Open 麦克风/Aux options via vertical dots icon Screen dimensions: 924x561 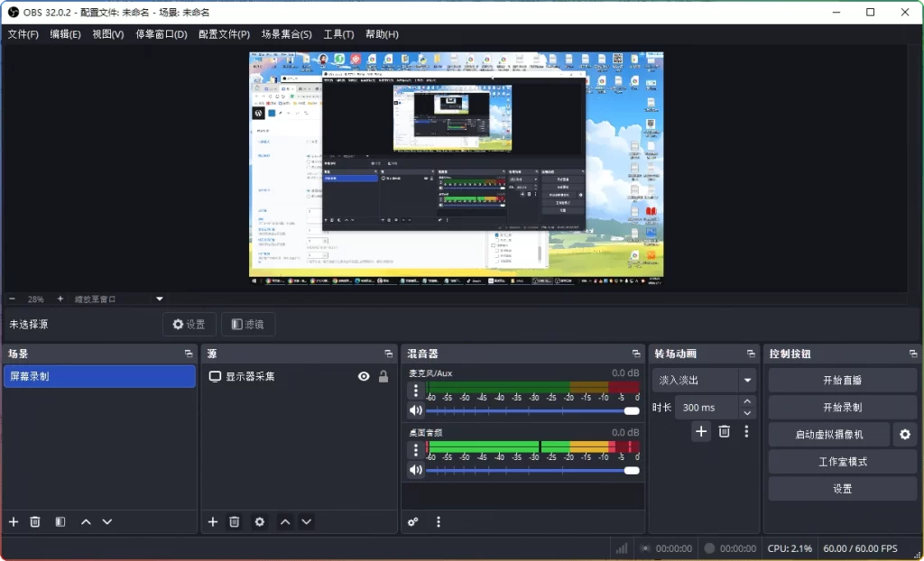pos(414,390)
